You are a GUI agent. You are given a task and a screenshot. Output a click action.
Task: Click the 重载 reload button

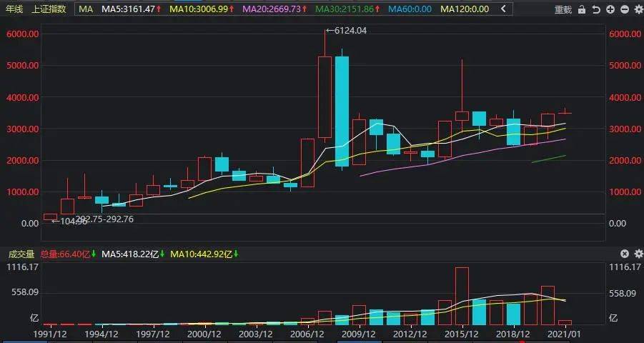pos(563,9)
